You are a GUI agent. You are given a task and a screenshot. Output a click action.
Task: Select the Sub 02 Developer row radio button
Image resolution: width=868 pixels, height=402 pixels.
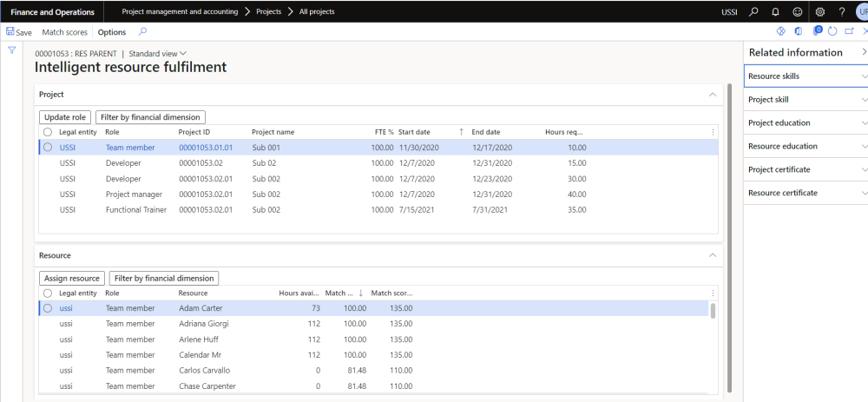click(x=48, y=163)
